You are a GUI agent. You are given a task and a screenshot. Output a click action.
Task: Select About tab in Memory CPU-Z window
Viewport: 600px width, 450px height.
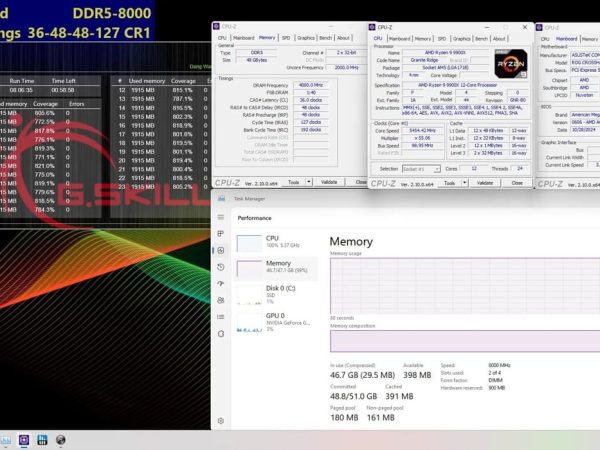(x=343, y=38)
